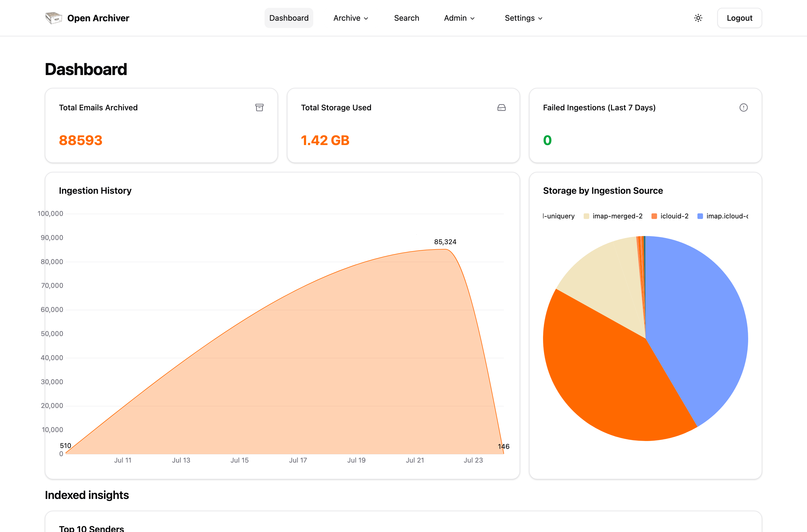
Task: Click the imap-merged-2 legend swatch
Action: [586, 216]
